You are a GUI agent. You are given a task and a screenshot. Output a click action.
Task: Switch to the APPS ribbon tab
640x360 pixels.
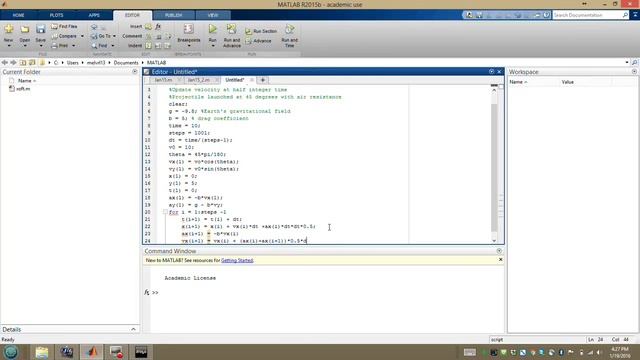click(94, 15)
